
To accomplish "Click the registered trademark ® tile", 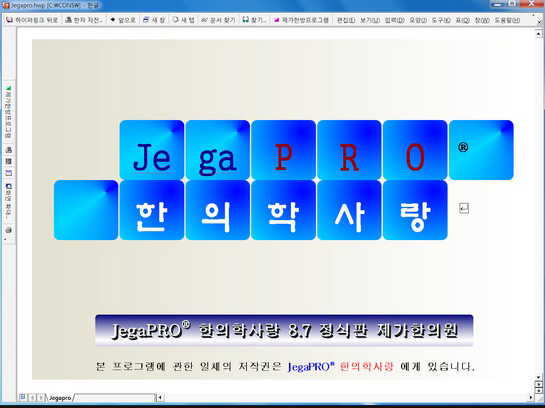I will pos(481,150).
